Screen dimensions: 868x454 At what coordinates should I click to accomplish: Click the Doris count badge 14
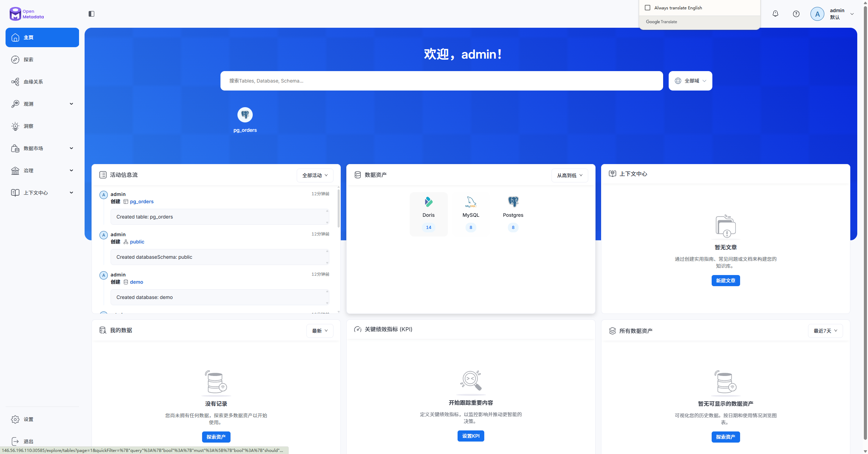pyautogui.click(x=428, y=228)
